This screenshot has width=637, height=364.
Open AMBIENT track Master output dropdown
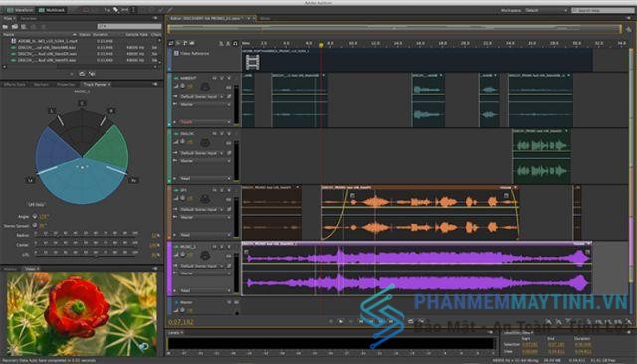205,104
